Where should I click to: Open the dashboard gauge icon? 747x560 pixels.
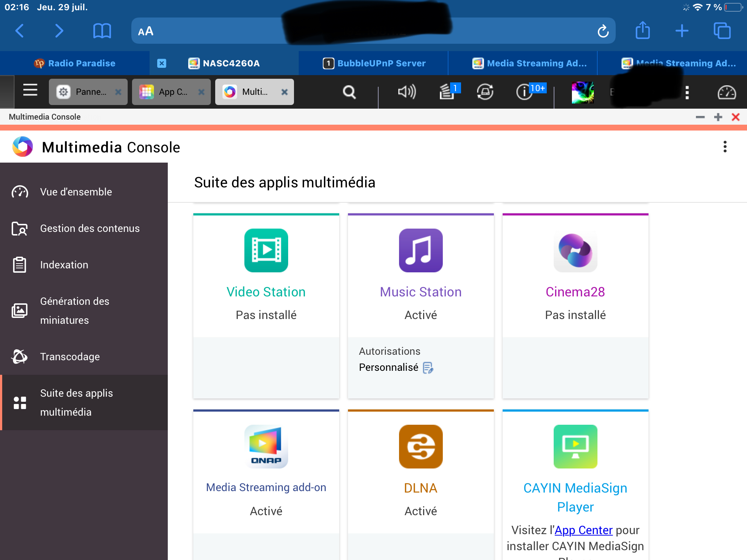[x=726, y=93]
